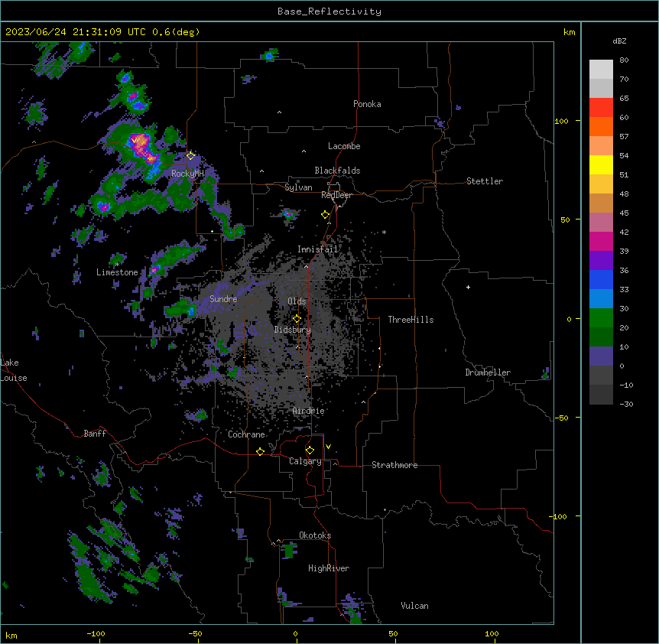Click the Stettler city label
This screenshot has height=644, width=659.
point(485,181)
